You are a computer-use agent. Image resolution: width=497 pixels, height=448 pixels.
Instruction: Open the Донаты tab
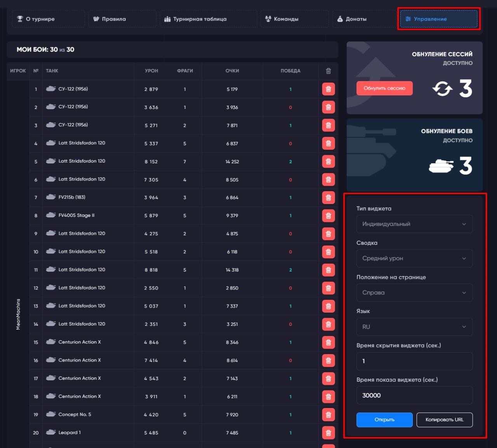click(x=364, y=19)
